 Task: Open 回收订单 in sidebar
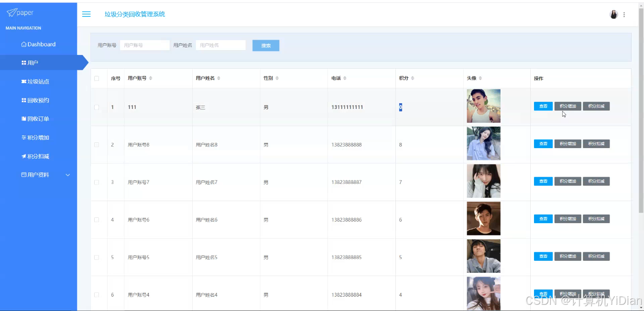coord(38,119)
